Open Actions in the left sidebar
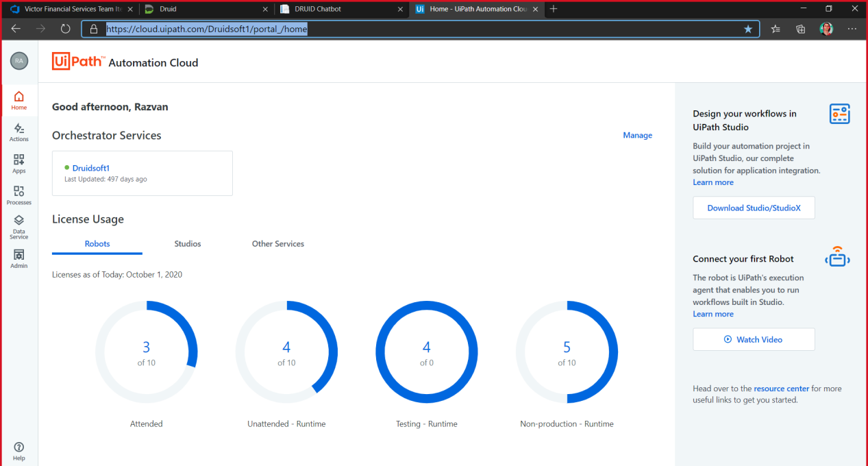Image resolution: width=868 pixels, height=466 pixels. 19,132
